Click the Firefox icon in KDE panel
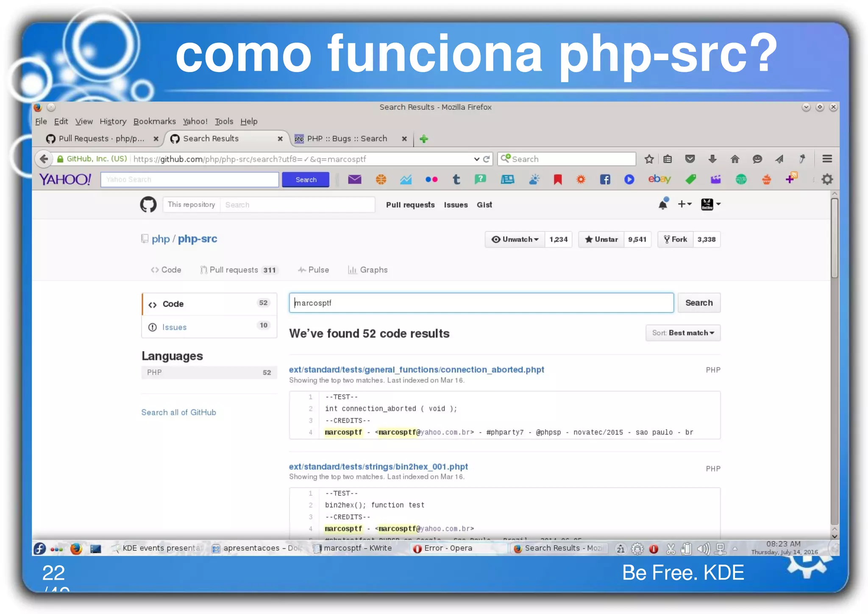 76,549
